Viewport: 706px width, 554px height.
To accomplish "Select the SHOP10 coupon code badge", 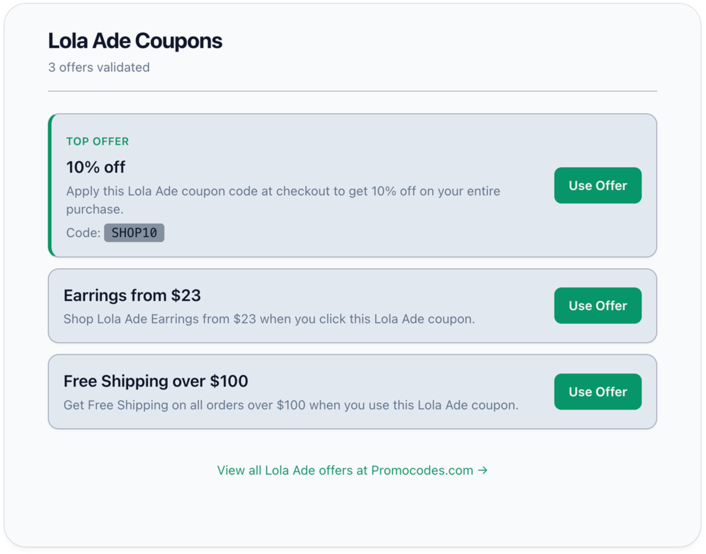I will (134, 233).
